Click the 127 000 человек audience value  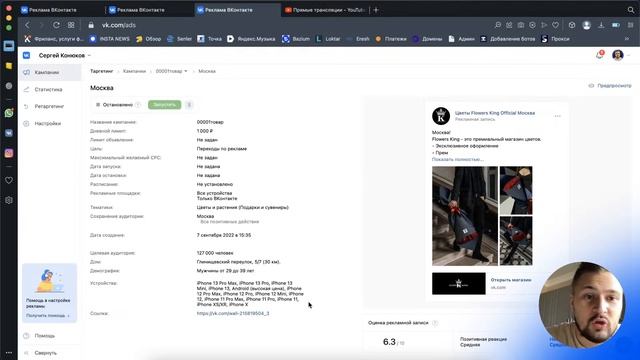tap(215, 253)
